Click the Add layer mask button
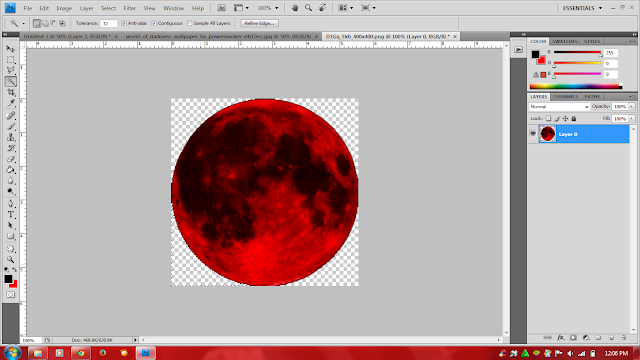The image size is (640, 360). pyautogui.click(x=573, y=338)
